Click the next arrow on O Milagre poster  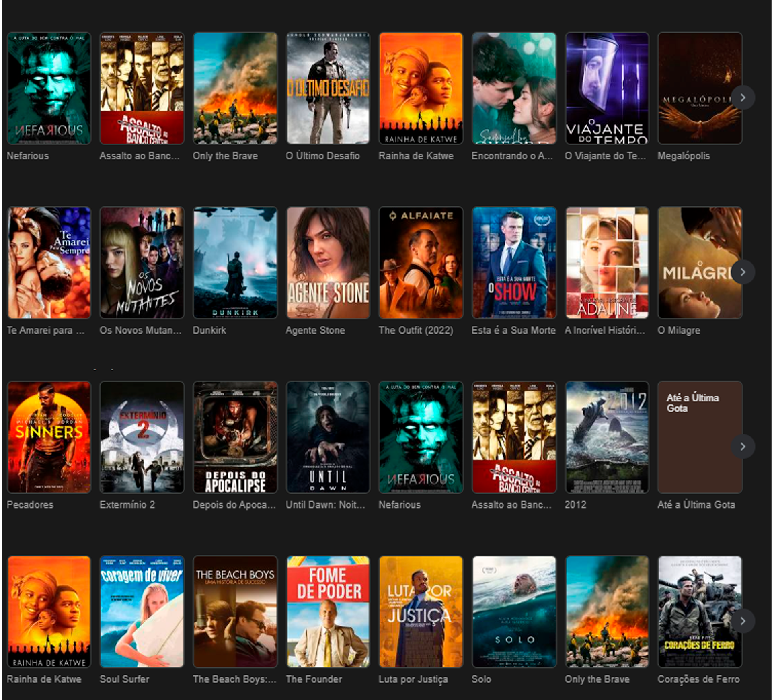[x=743, y=272]
